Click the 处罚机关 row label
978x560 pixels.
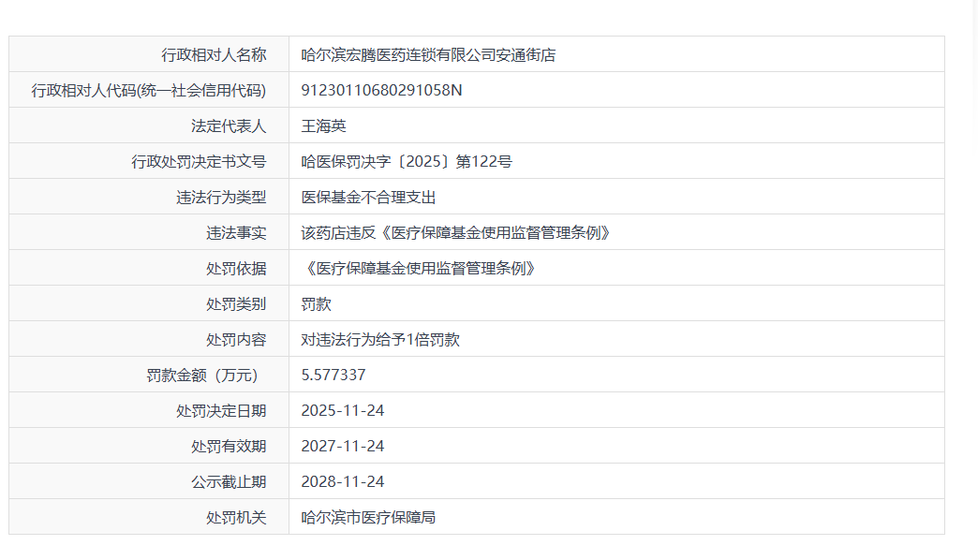pos(236,518)
